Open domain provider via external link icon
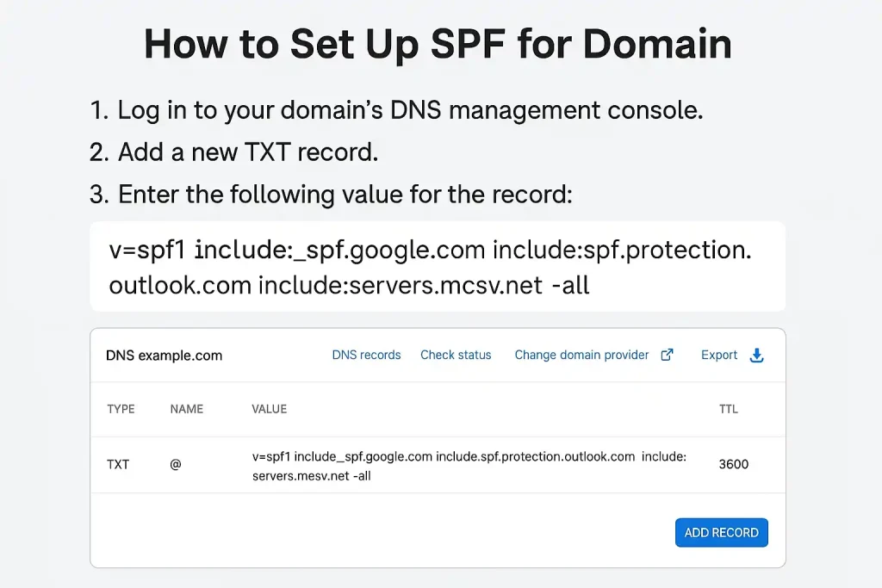Screen dimensions: 882x588 666,355
